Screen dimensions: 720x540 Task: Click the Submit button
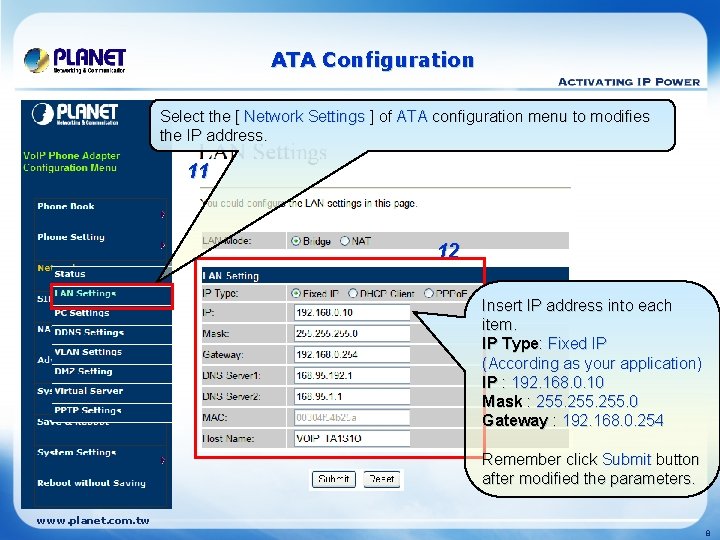pos(334,479)
